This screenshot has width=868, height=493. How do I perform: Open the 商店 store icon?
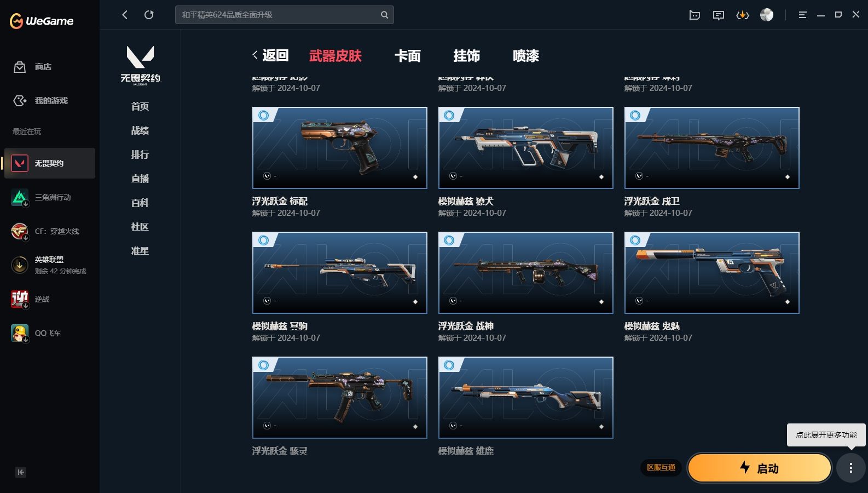point(20,67)
